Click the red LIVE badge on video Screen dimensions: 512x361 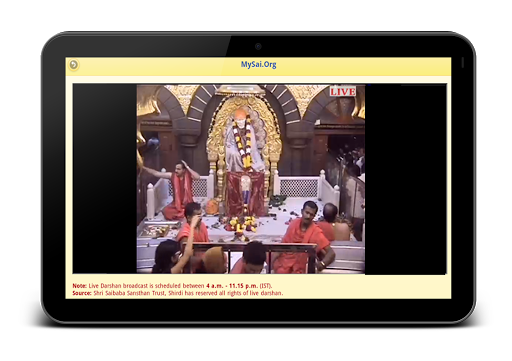(x=343, y=92)
